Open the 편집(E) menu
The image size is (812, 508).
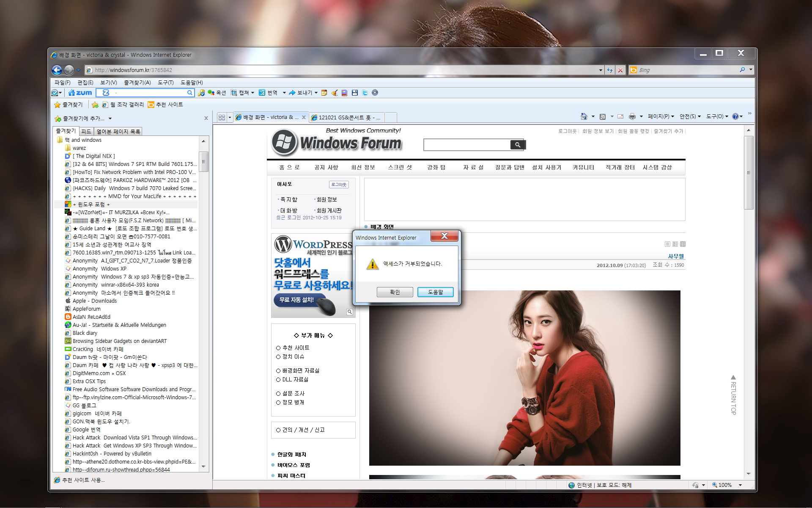click(x=85, y=83)
